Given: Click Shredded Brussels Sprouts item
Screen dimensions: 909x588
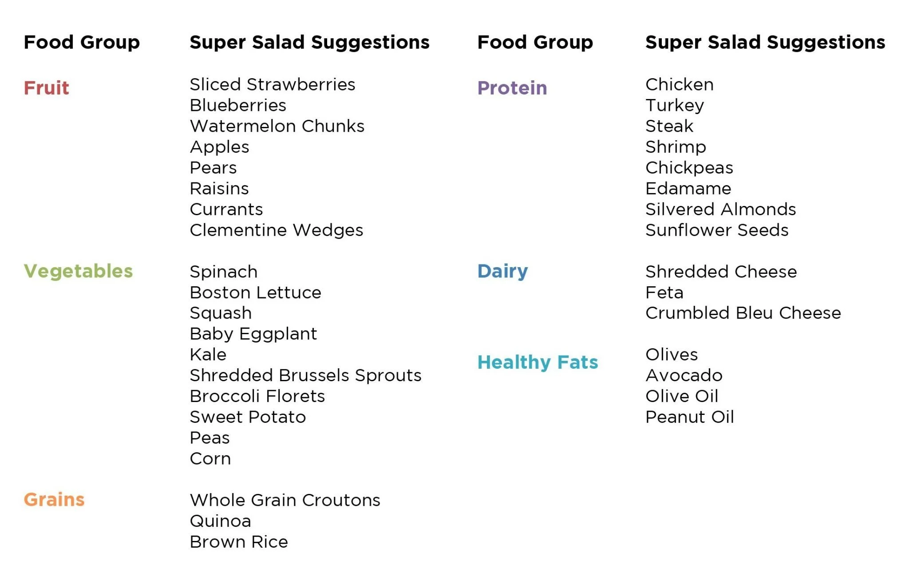Looking at the screenshot, I should tap(305, 375).
